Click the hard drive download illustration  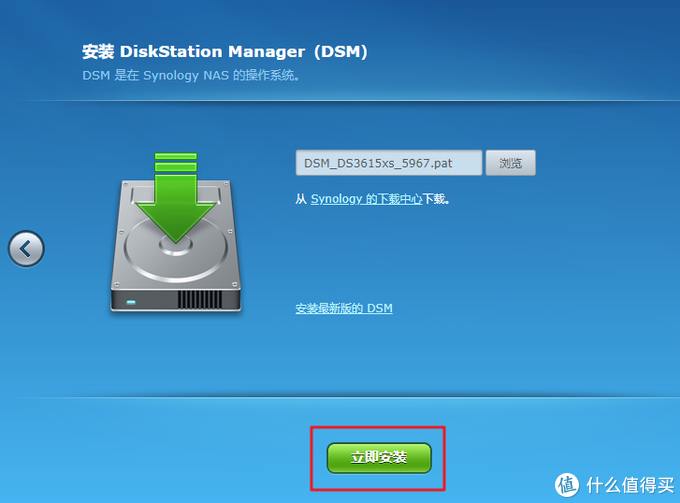[x=176, y=232]
